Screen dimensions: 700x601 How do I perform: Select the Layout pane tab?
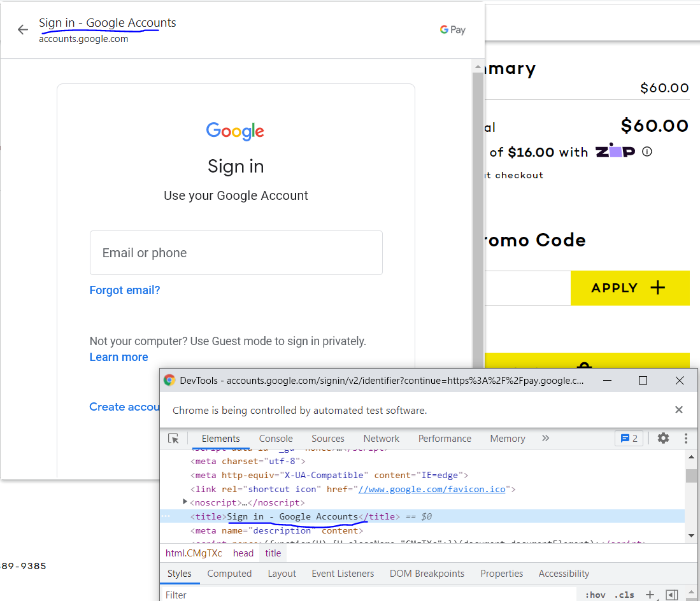coord(282,574)
